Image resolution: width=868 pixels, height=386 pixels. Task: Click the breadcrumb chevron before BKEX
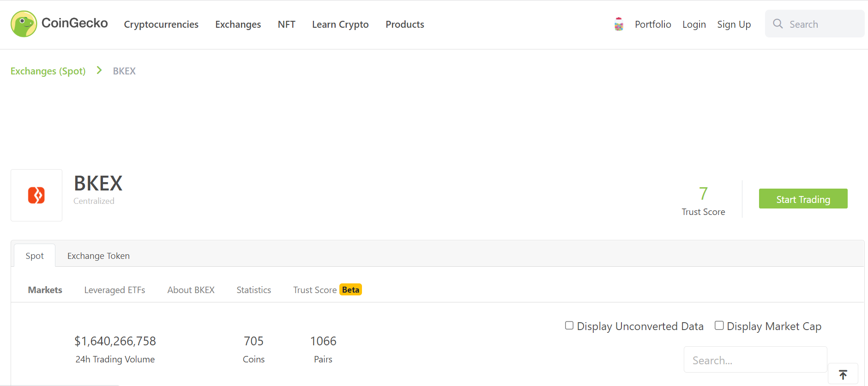pos(99,70)
